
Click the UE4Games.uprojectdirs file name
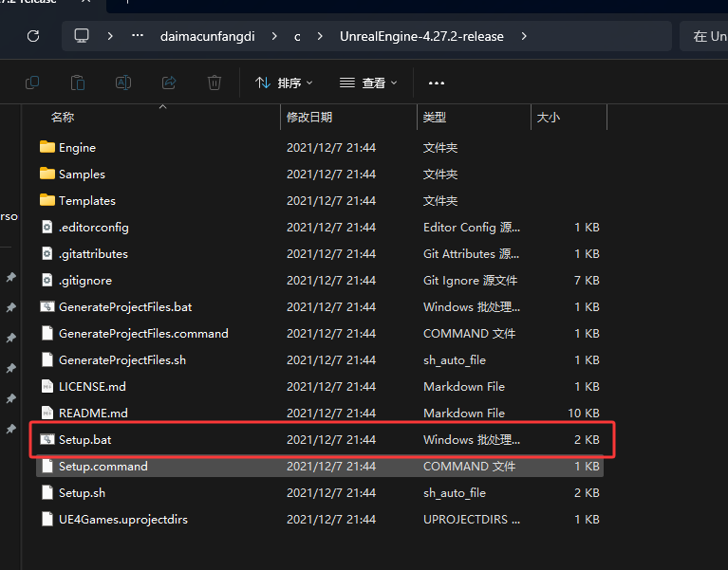(x=123, y=520)
